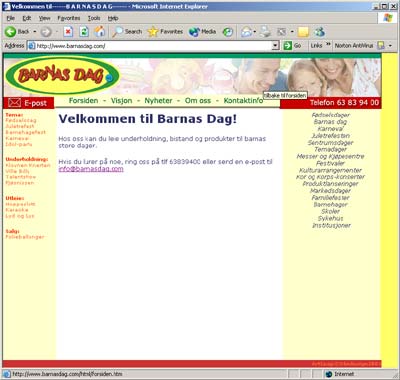Click the Barnehagefest sidebar link

pos(26,132)
